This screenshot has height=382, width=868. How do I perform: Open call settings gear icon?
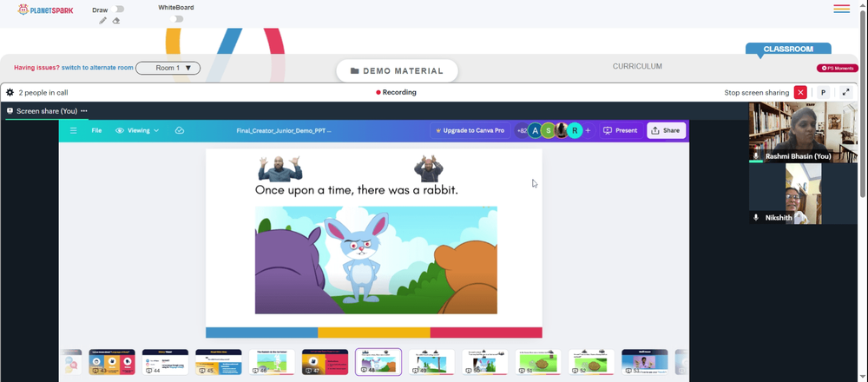10,92
